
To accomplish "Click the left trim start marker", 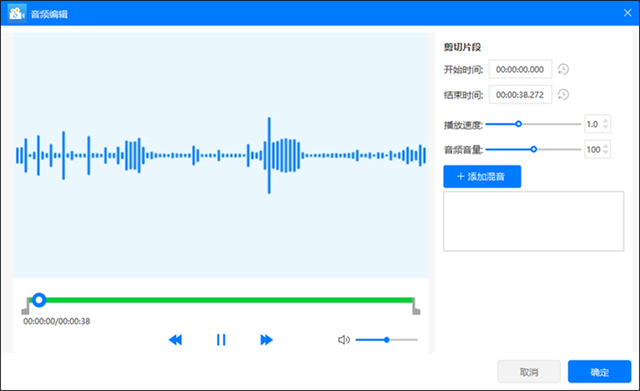I will 26,306.
